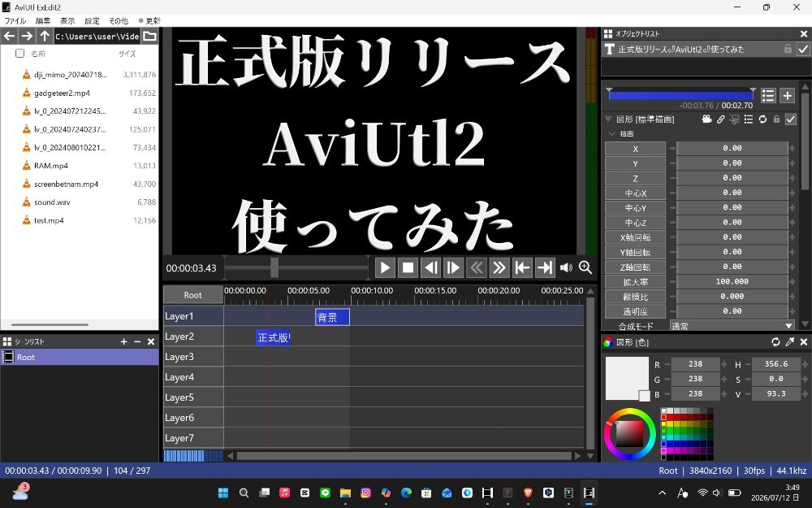The width and height of the screenshot is (812, 508).
Task: Select the Root scene in scene list
Action: [x=80, y=357]
